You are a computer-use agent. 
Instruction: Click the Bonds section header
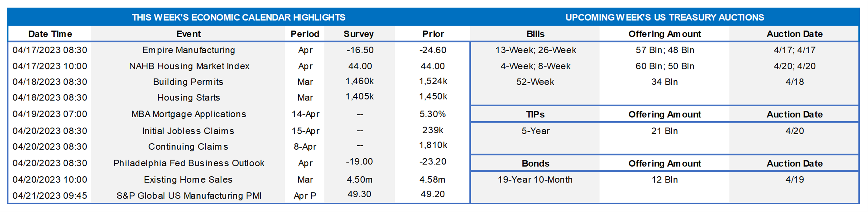point(536,163)
